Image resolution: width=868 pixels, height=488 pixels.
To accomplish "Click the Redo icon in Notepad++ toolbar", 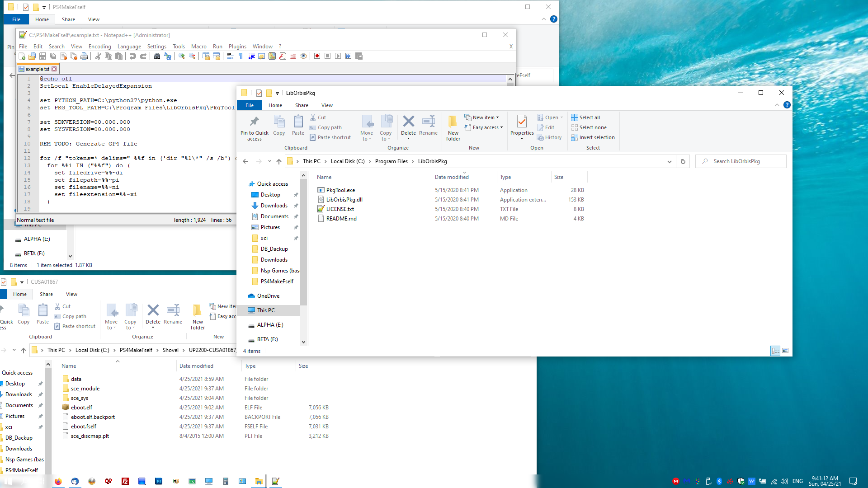I will tap(143, 56).
